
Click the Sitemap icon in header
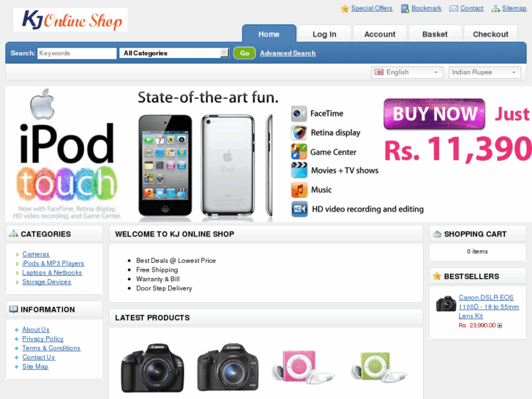(x=495, y=9)
